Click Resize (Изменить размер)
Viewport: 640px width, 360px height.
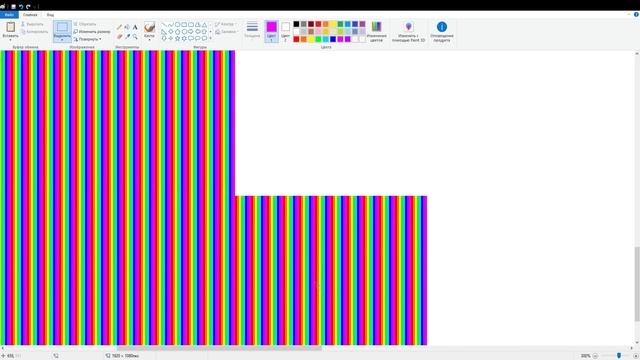pos(92,31)
